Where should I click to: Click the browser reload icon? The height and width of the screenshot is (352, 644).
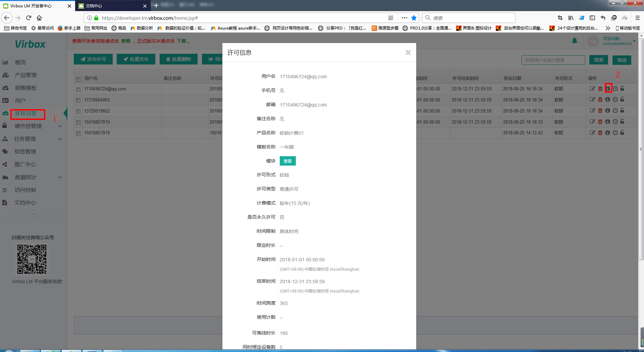coord(29,18)
